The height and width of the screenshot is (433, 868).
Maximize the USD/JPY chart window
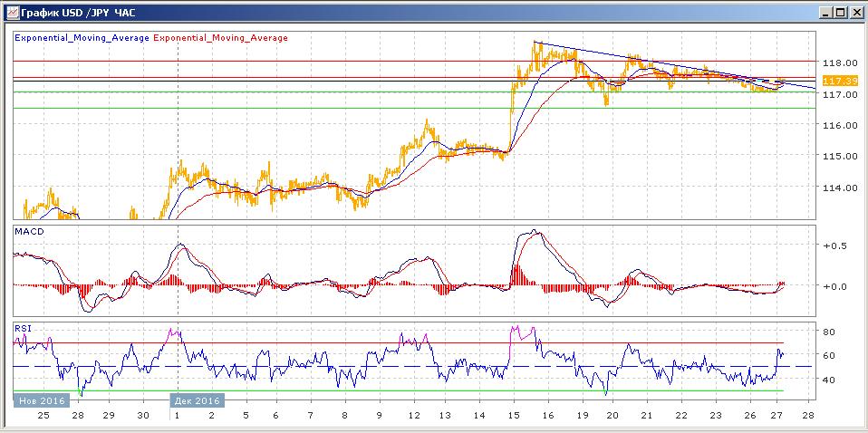[840, 12]
